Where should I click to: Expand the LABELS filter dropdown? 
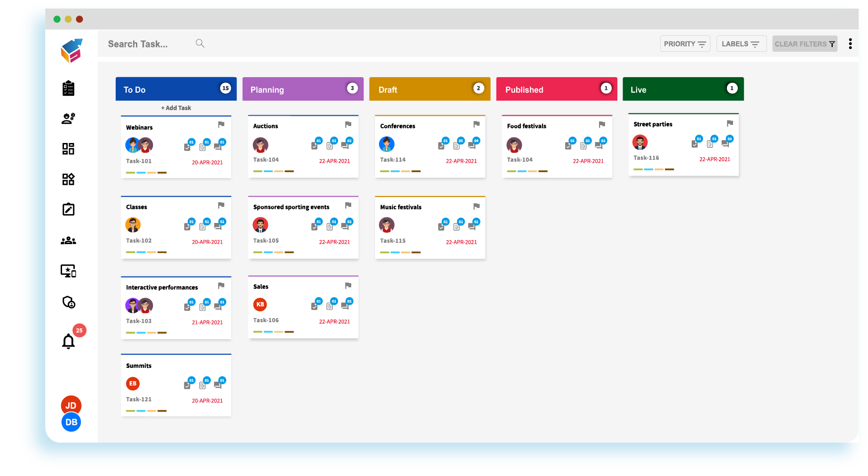[741, 44]
